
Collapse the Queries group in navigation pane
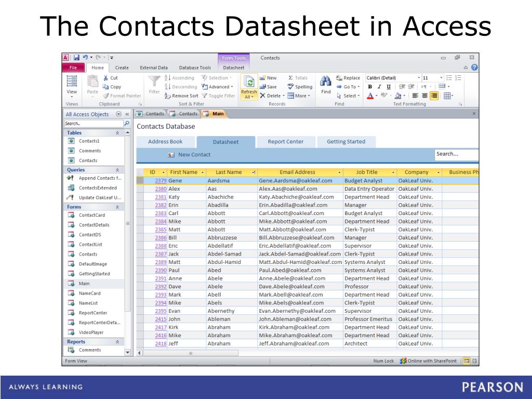(117, 170)
